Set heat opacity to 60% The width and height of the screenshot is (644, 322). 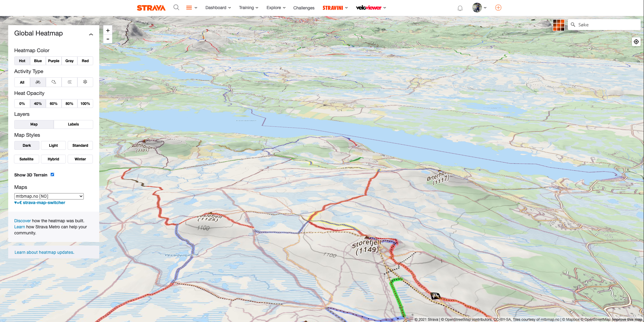pos(54,104)
